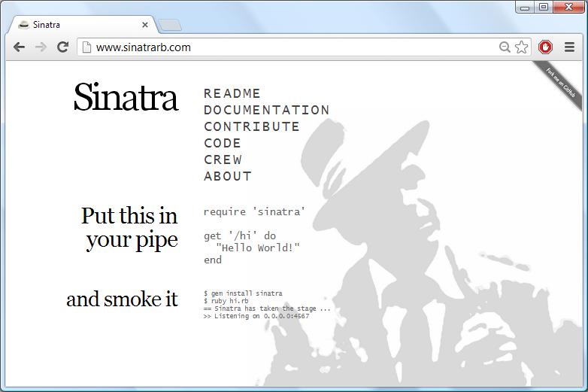Click the Sinatra logo heading
The height and width of the screenshot is (392, 588).
(x=126, y=98)
